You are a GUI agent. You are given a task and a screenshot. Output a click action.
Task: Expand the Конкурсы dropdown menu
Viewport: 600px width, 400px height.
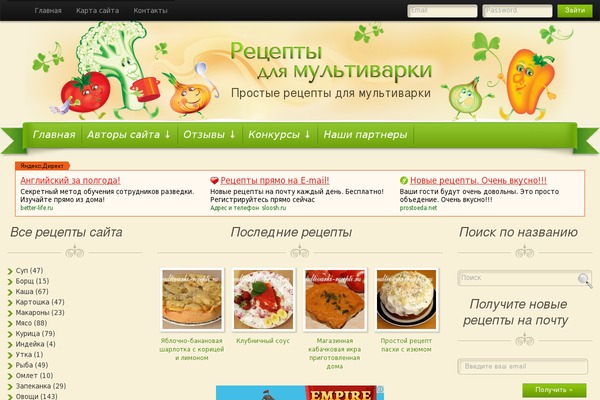279,134
